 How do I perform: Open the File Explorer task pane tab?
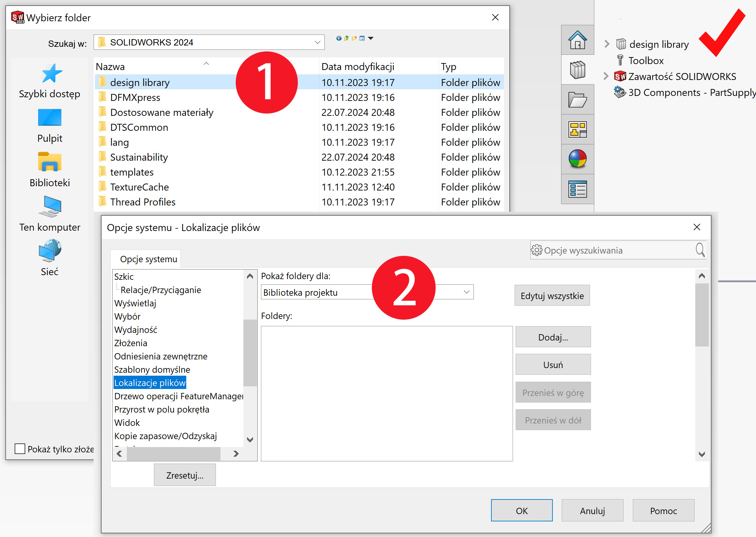(x=577, y=100)
